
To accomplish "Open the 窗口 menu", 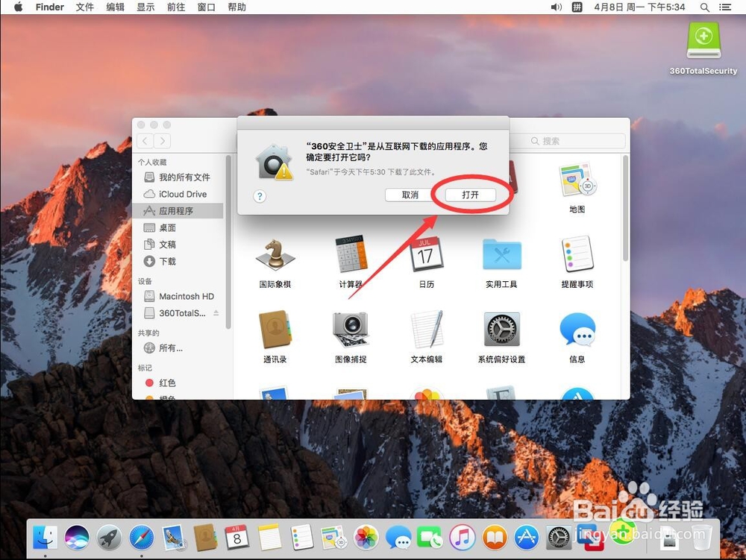I will (207, 7).
